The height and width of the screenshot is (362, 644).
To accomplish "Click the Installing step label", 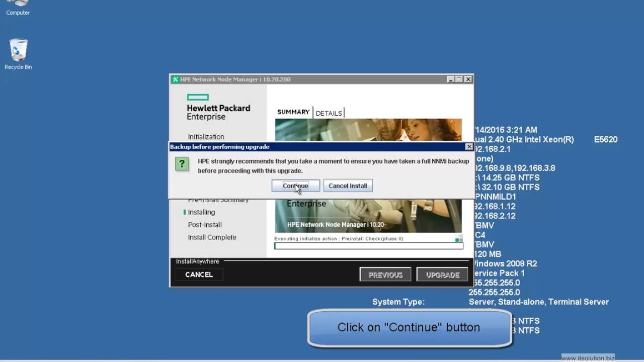I will [202, 212].
